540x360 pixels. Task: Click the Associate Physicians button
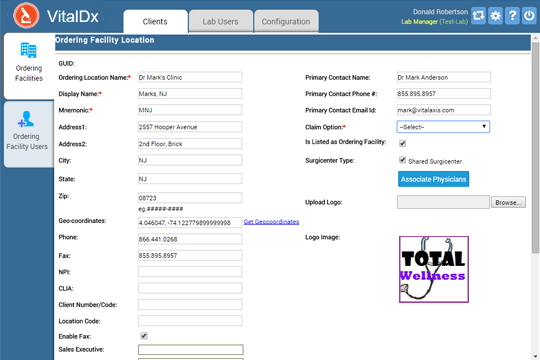[x=433, y=179]
